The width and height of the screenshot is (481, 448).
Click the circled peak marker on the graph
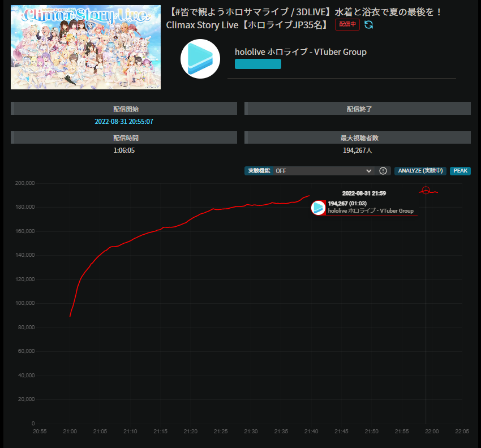tap(426, 191)
